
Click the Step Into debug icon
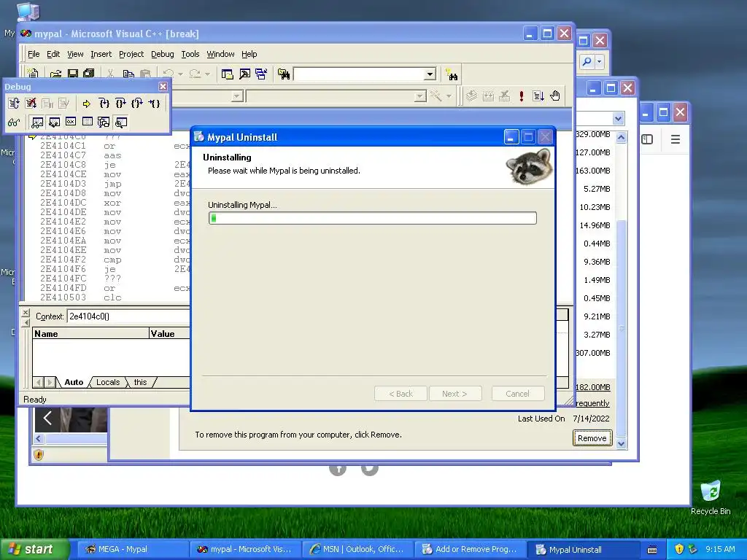[x=104, y=104]
